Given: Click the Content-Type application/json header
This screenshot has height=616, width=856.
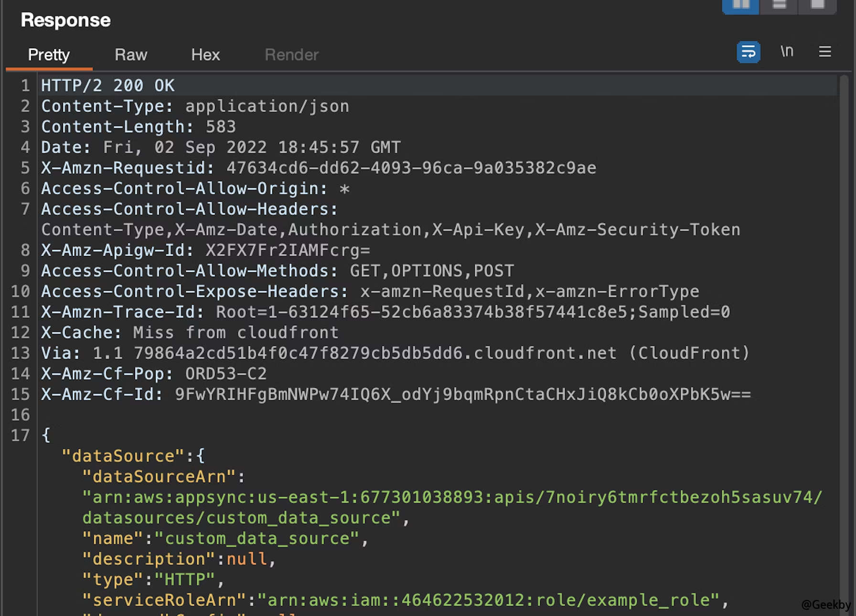Looking at the screenshot, I should coord(195,106).
